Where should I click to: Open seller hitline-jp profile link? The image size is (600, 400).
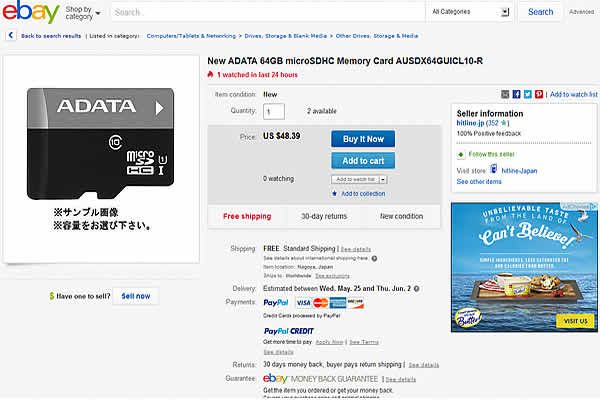470,123
